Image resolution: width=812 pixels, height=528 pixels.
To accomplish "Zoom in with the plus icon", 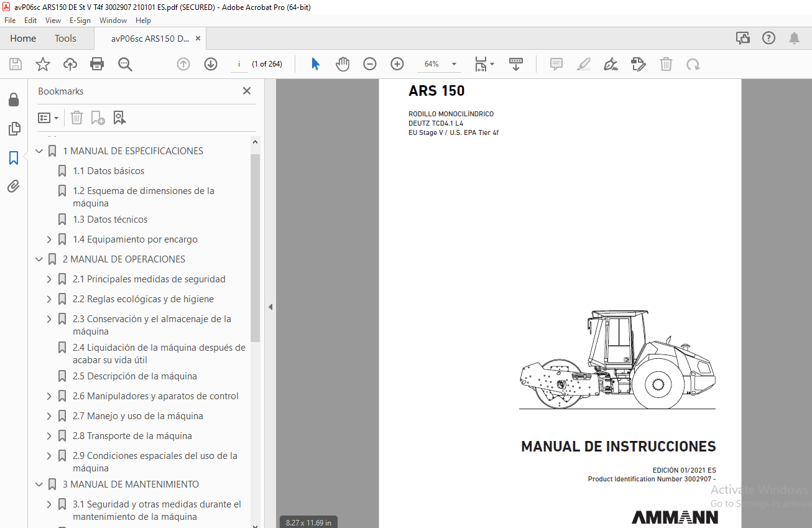I will click(397, 64).
